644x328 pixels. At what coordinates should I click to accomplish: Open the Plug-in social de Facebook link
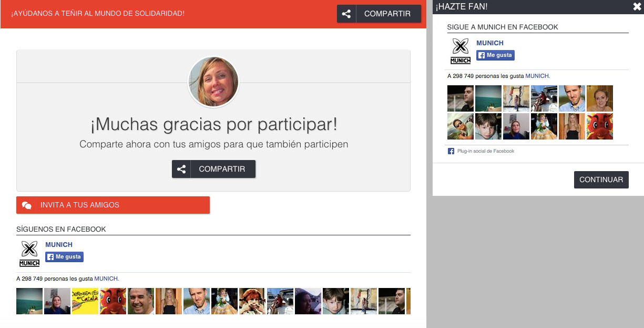[486, 151]
